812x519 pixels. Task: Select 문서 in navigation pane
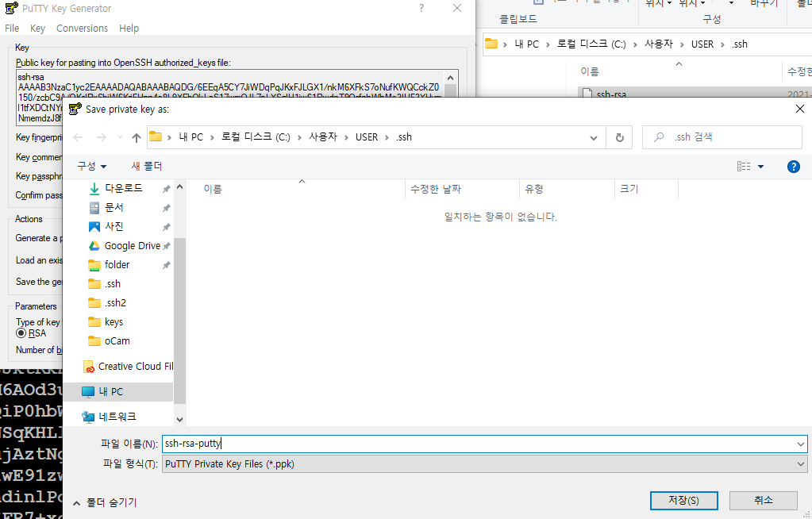click(x=114, y=207)
